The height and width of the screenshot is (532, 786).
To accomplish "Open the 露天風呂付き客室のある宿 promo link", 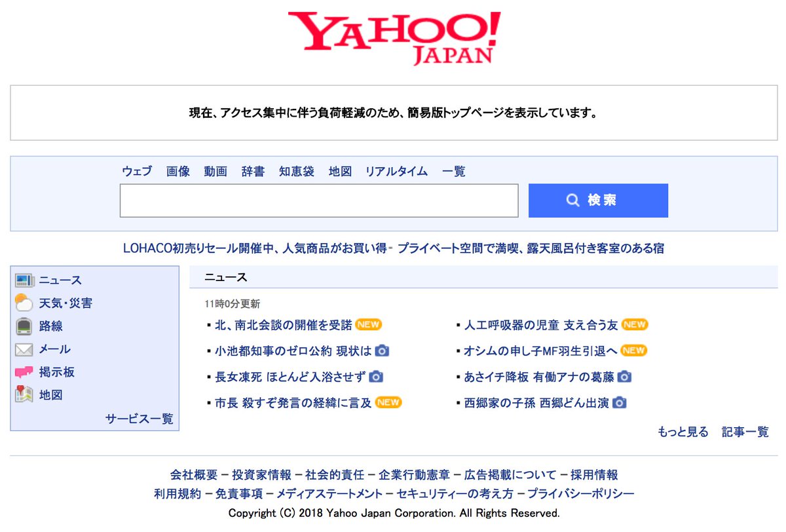I will (531, 248).
